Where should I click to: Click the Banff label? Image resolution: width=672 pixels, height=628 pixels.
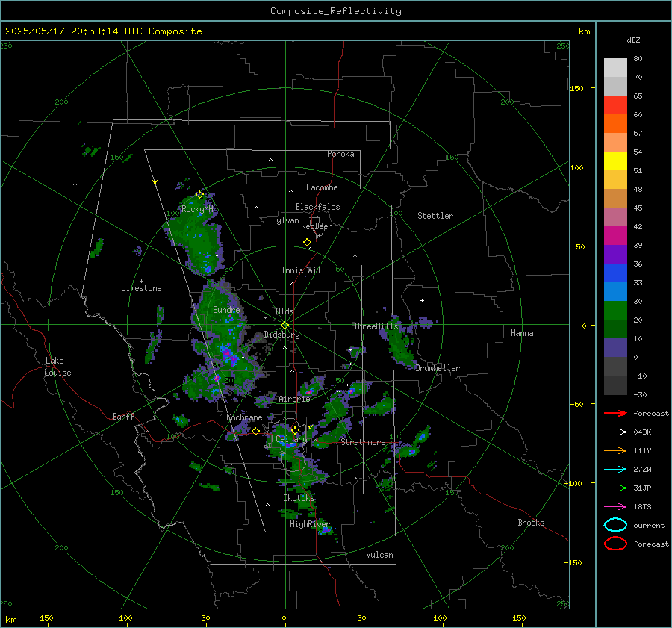tap(123, 416)
